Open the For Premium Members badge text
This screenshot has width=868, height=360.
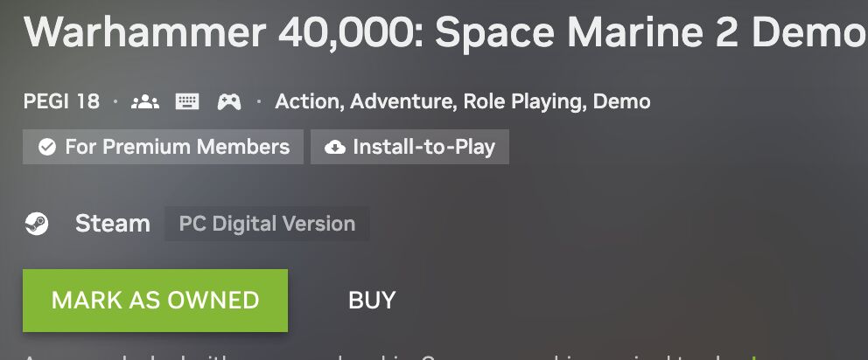[x=177, y=147]
